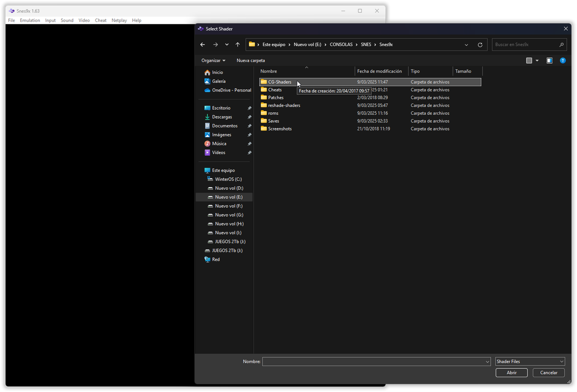Image resolution: width=577 pixels, height=392 pixels.
Task: Select the Cheats folder
Action: (x=275, y=90)
